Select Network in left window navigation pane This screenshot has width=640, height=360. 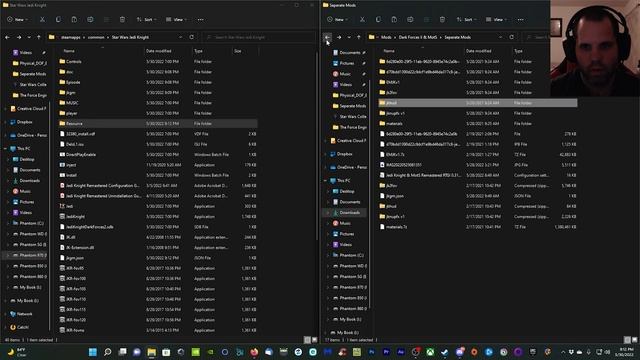point(24,314)
